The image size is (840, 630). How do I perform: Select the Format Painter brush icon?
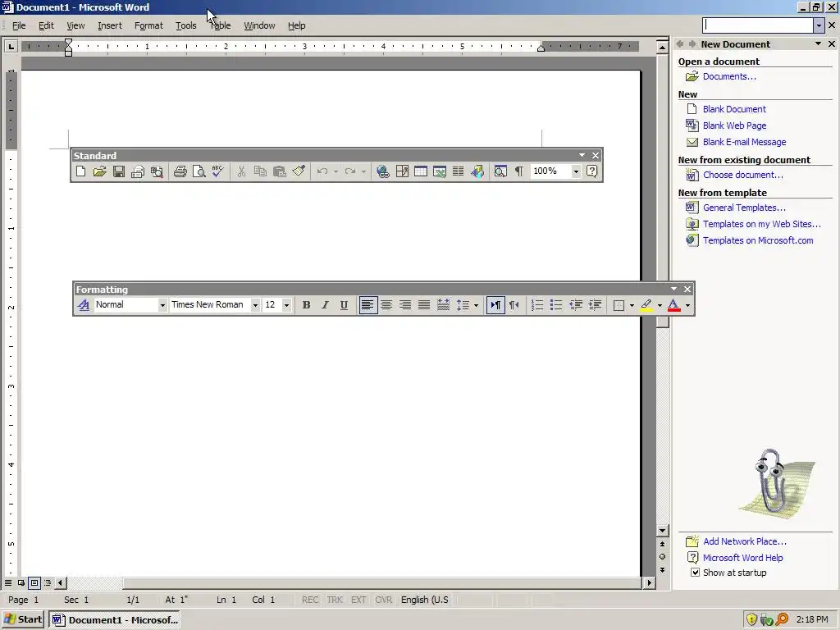pos(299,171)
